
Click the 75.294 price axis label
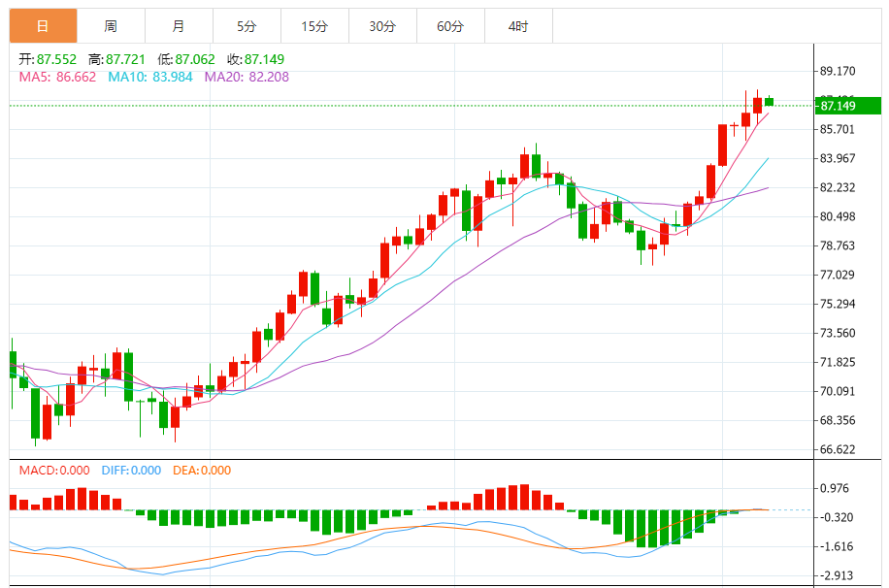(838, 304)
